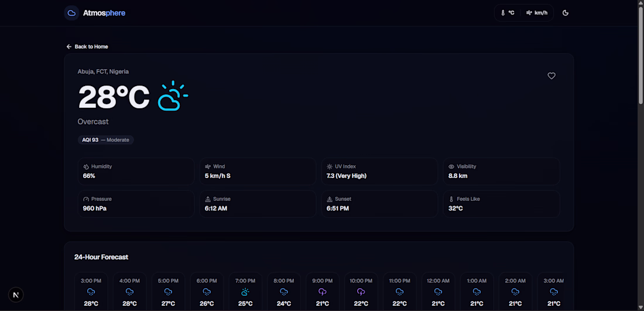Click the 7.3 (Very High) UV value
Viewport: 644px width, 311px height.
pos(347,176)
